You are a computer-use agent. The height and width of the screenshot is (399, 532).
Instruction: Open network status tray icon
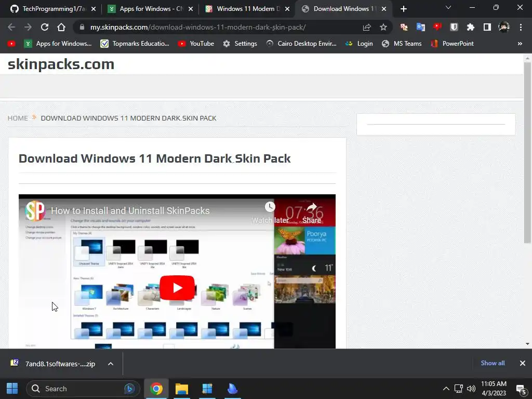click(459, 389)
